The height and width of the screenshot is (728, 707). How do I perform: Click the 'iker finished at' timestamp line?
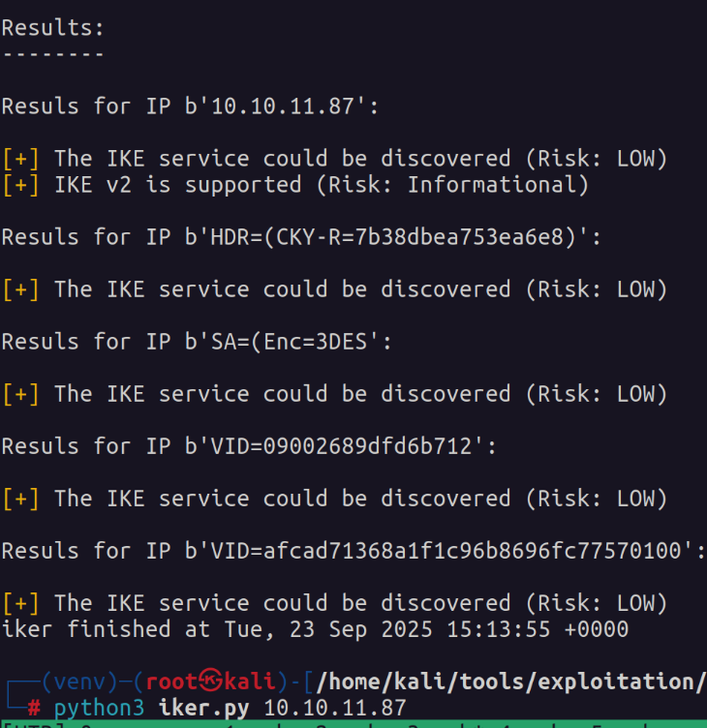click(315, 629)
